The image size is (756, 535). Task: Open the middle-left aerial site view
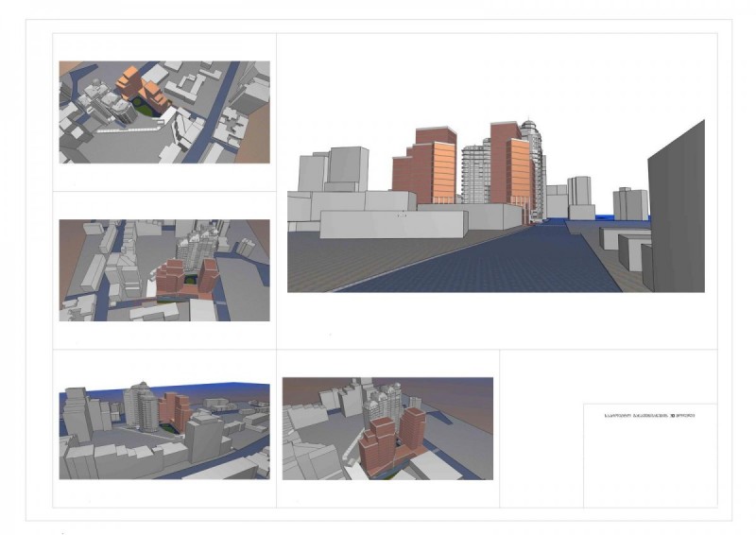[x=163, y=270]
